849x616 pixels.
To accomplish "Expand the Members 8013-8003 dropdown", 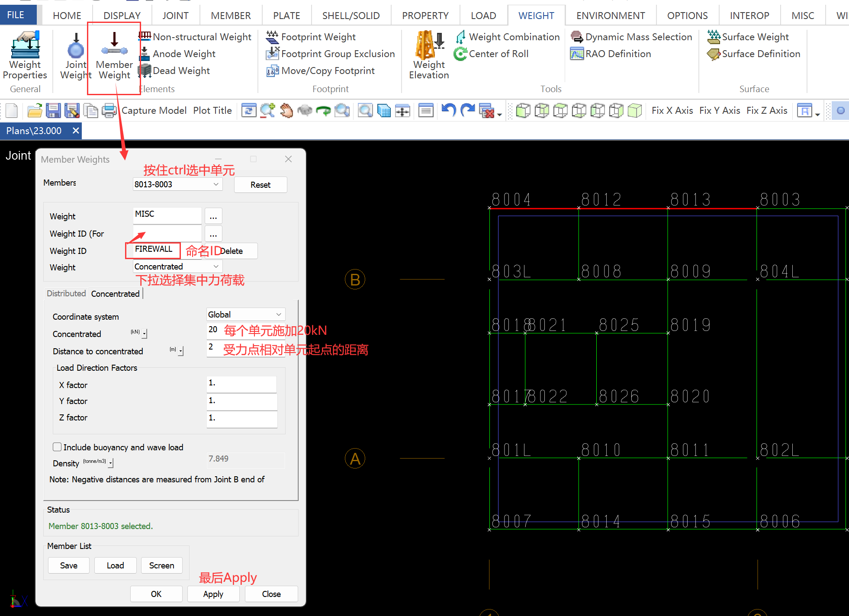I will [x=215, y=184].
